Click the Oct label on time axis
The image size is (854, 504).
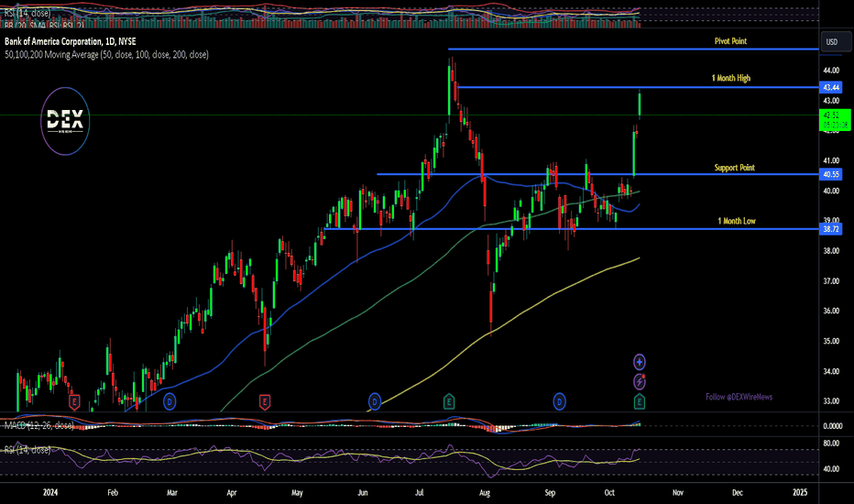point(609,493)
